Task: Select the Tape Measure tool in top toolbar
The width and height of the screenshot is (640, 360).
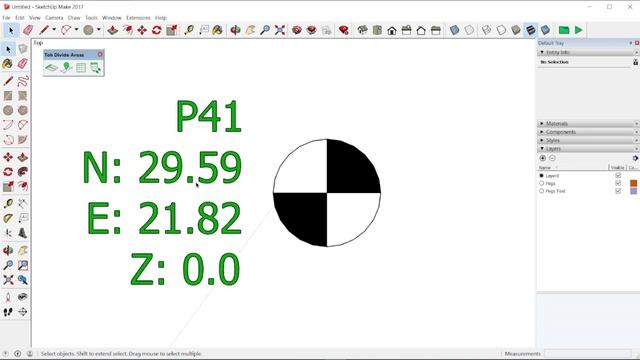Action: coord(189,30)
